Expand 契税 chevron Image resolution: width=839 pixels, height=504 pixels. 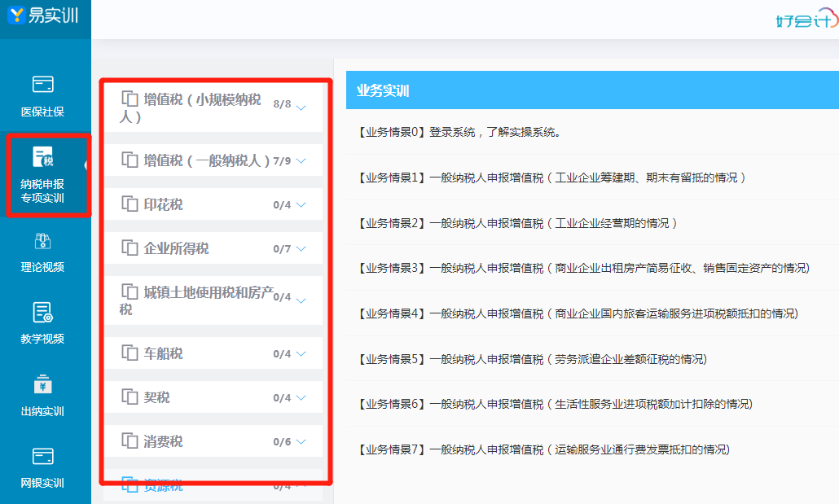pos(301,397)
